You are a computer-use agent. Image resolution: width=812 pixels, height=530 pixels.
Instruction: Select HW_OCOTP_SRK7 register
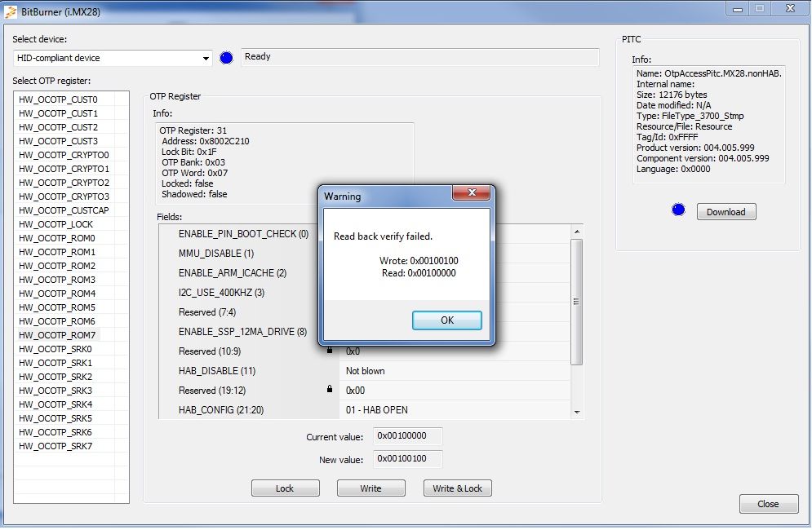click(x=55, y=446)
